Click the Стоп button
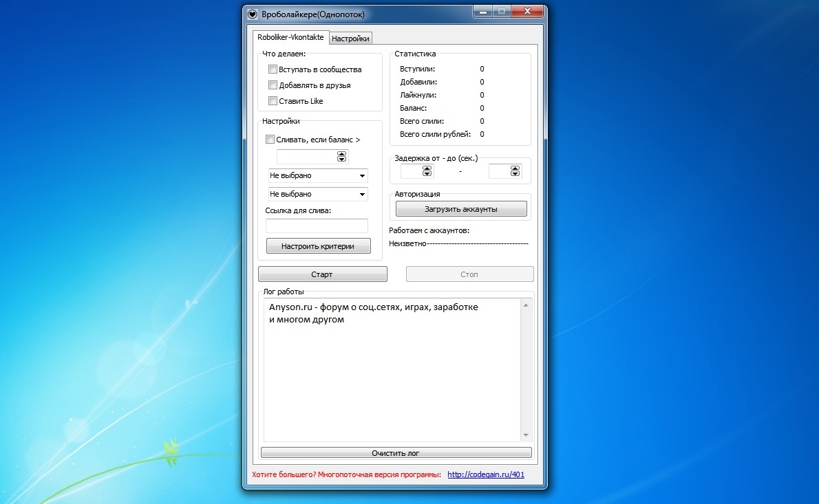Viewport: 819px width, 504px height. point(469,274)
